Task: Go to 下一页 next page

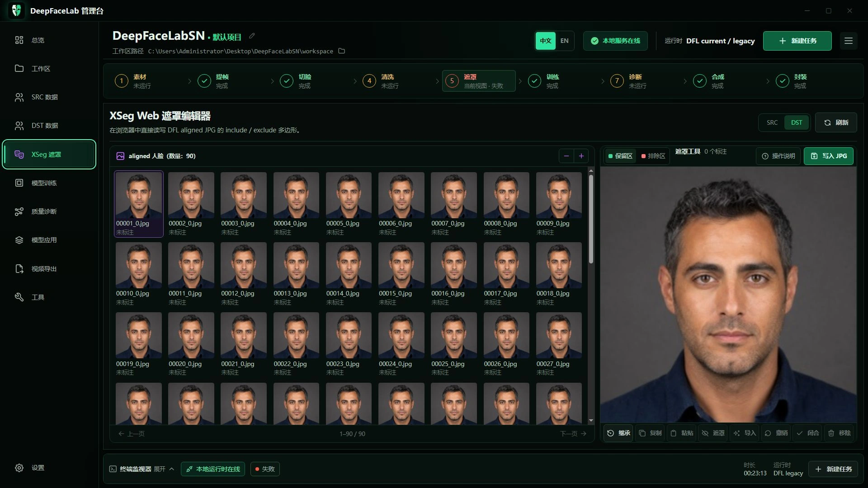Action: pyautogui.click(x=573, y=434)
